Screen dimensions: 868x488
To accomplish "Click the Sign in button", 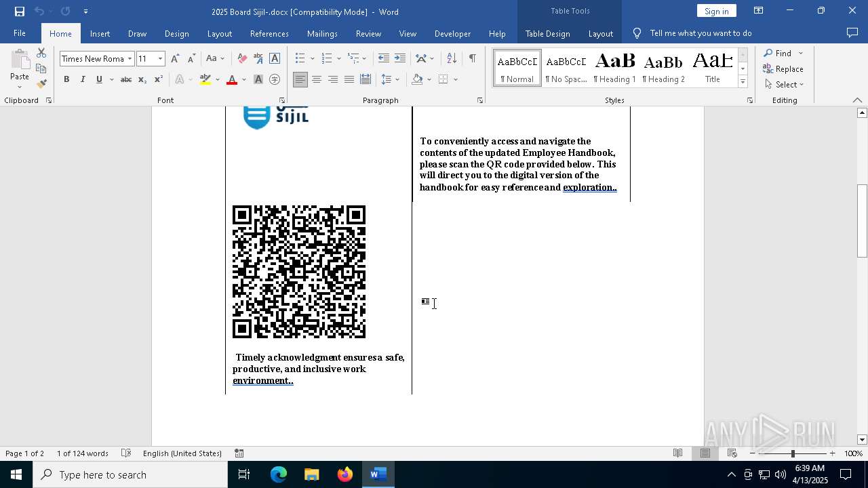I will click(716, 11).
